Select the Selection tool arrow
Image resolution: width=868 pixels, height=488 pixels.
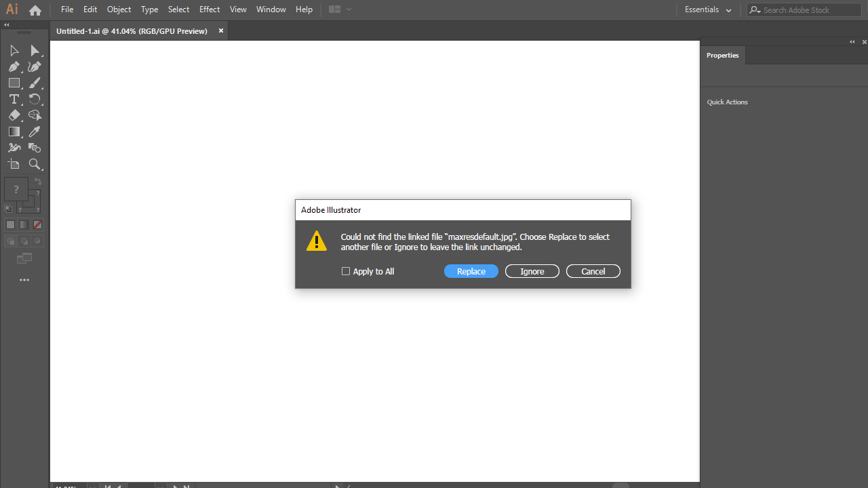pos(14,51)
